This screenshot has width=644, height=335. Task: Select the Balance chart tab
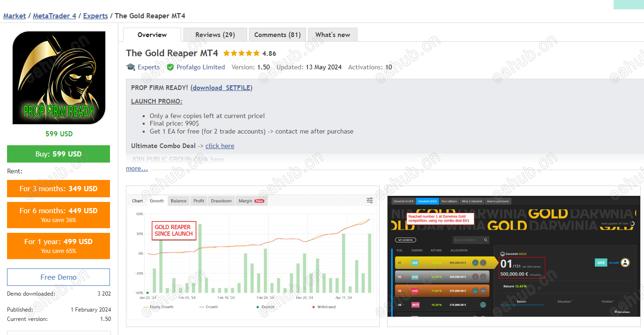coord(178,201)
